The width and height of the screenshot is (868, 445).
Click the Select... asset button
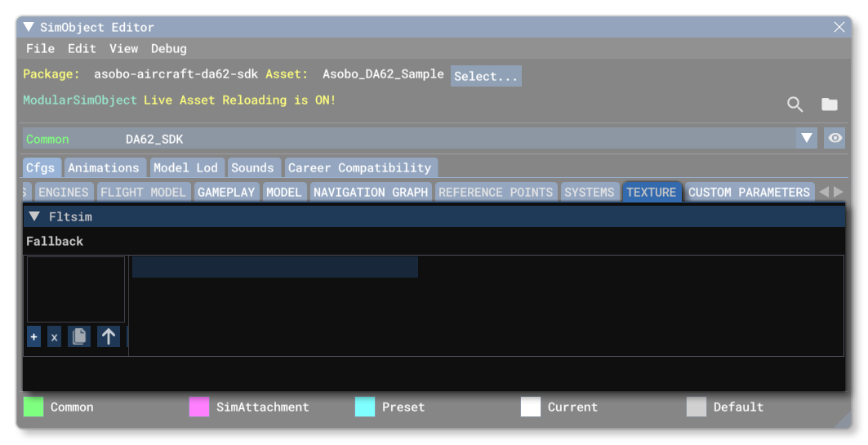click(486, 77)
